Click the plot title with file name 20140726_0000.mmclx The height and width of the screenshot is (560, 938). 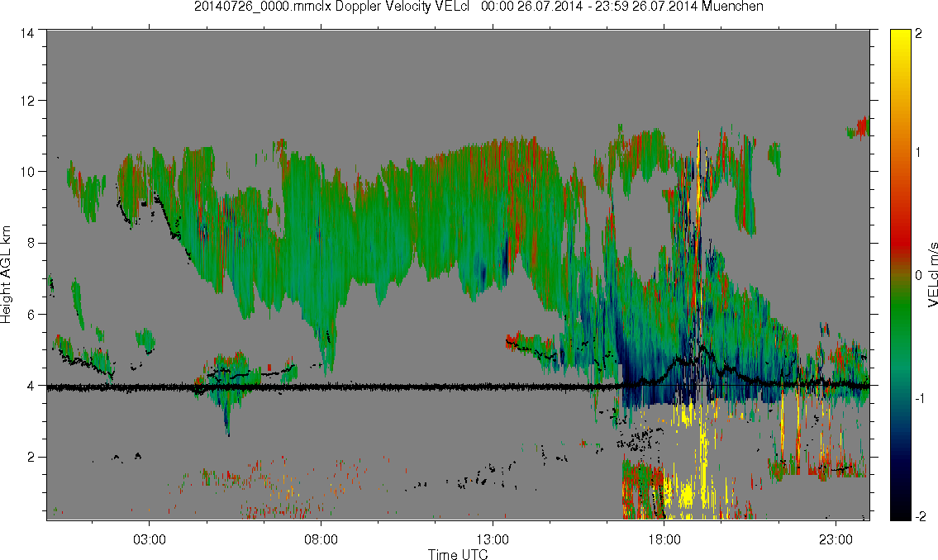pyautogui.click(x=479, y=7)
